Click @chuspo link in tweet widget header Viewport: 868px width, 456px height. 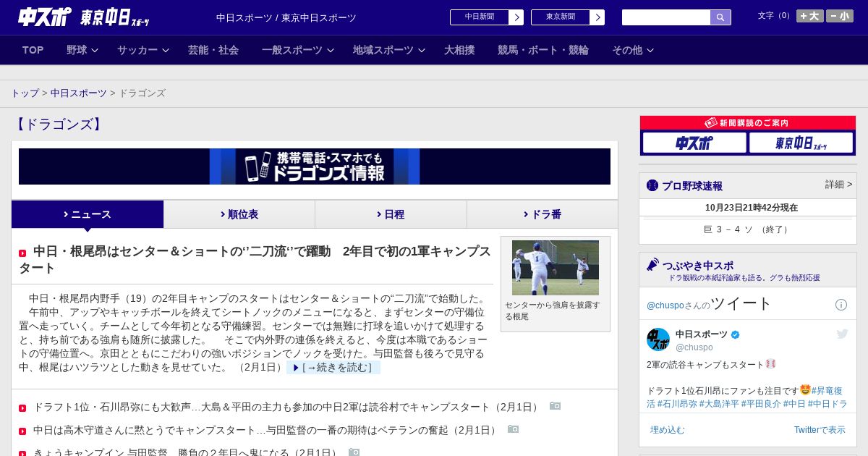click(x=665, y=305)
